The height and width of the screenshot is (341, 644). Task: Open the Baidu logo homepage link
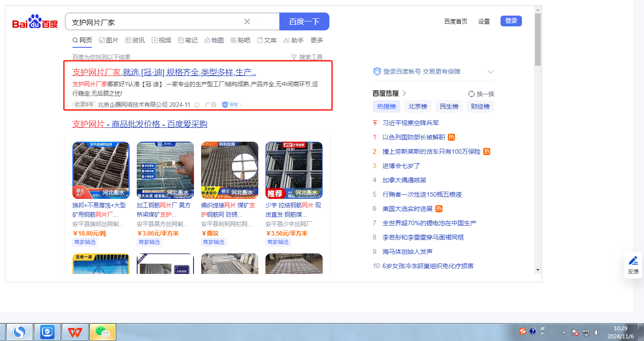[35, 21]
